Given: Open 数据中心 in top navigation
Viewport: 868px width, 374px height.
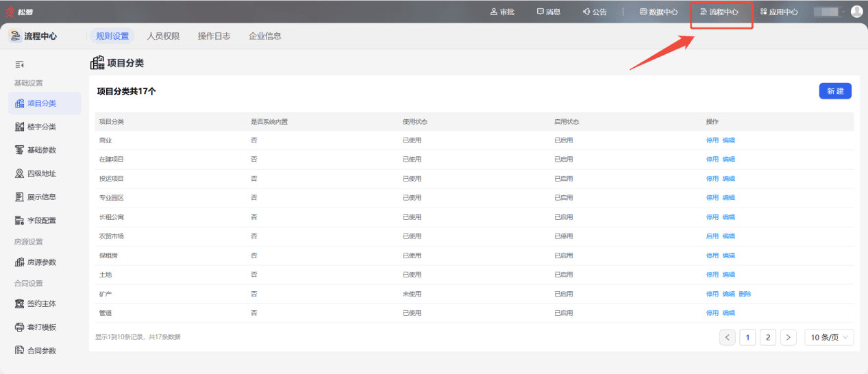Looking at the screenshot, I should coord(658,12).
